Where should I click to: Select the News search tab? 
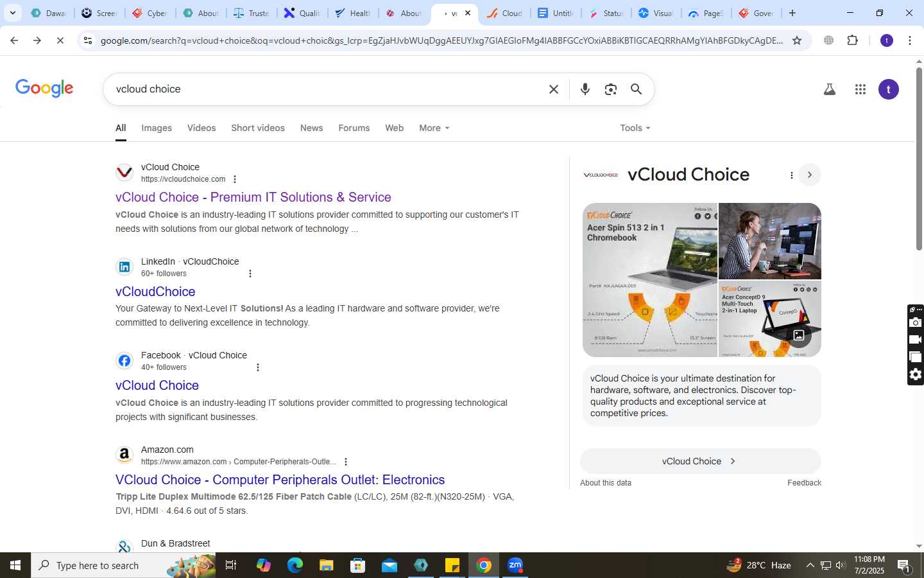(x=311, y=128)
